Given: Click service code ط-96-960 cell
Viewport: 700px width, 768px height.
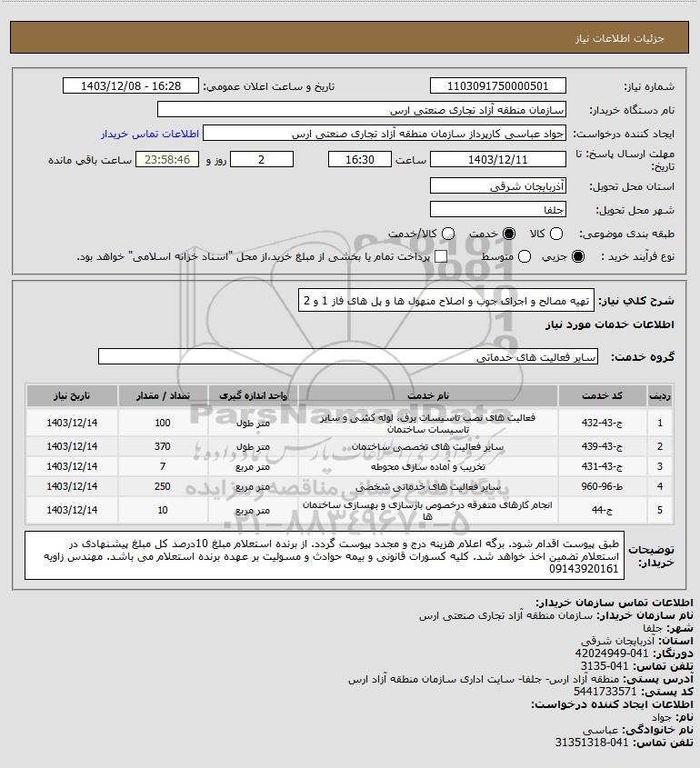Looking at the screenshot, I should click(602, 487).
